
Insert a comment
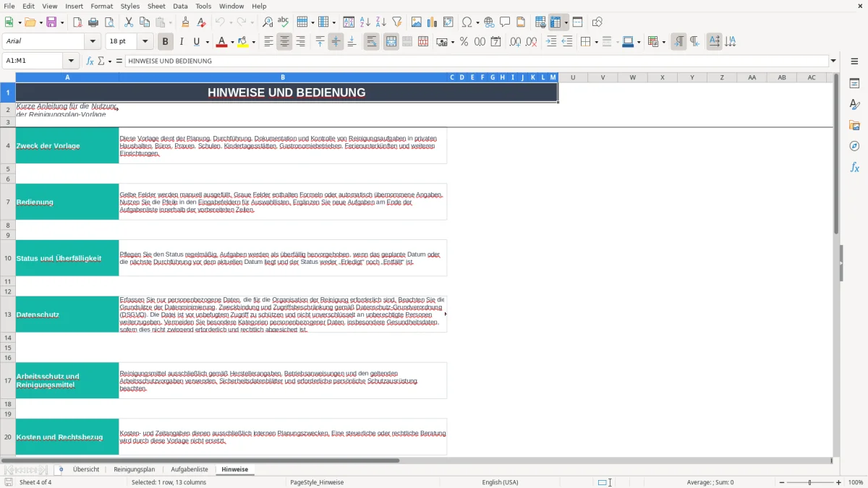(x=505, y=22)
